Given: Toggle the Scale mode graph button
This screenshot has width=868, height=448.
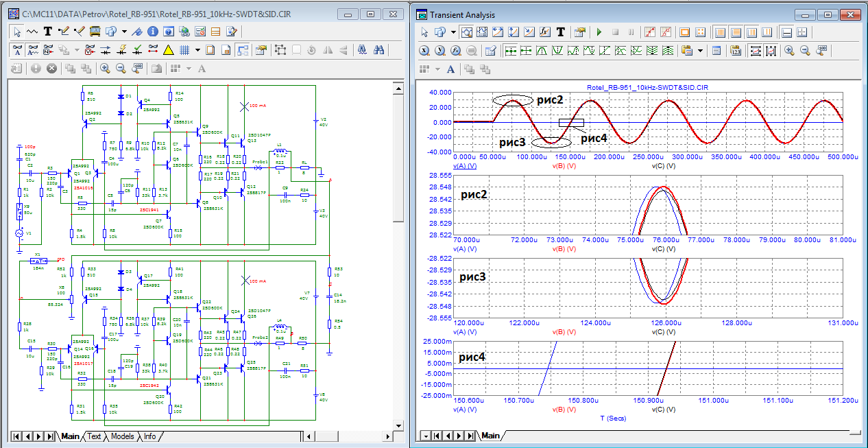Looking at the screenshot, I should click(466, 32).
